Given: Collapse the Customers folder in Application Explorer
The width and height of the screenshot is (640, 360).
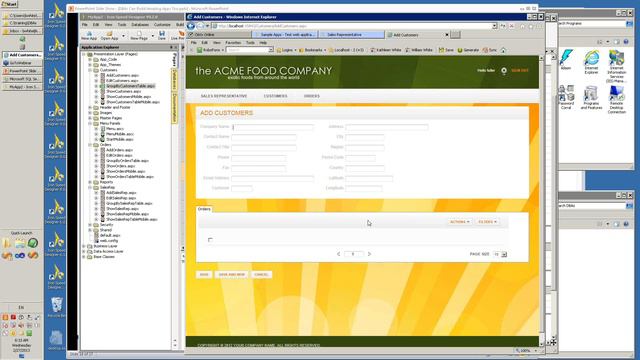Looking at the screenshot, I should point(90,70).
